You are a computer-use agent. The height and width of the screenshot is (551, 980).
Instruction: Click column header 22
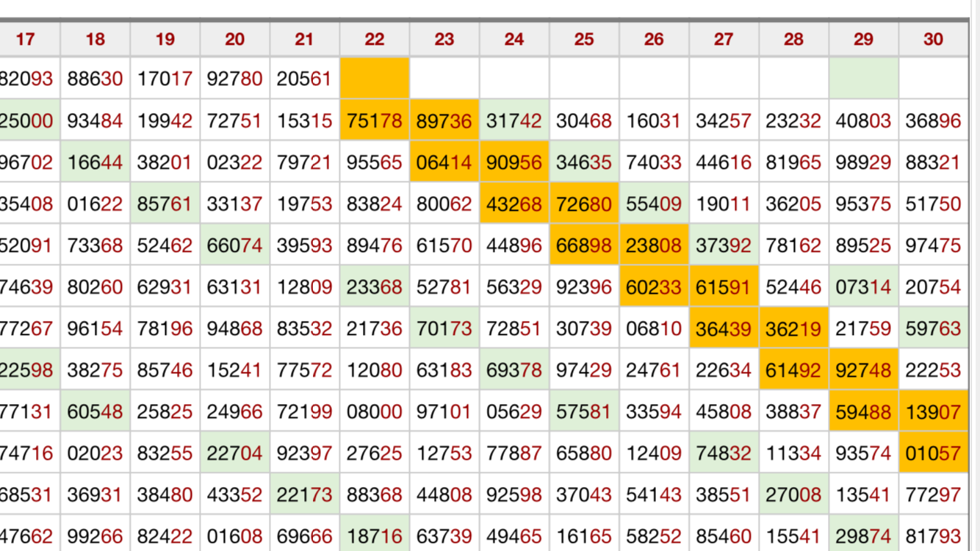pos(375,39)
